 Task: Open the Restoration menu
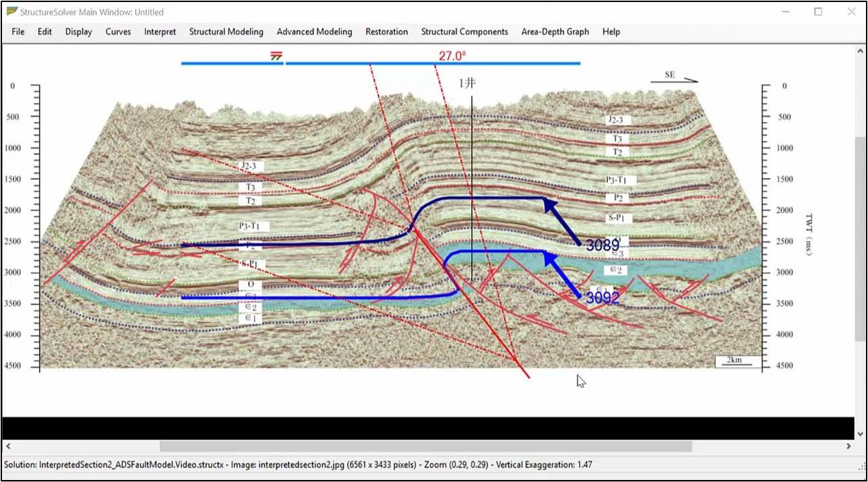pyautogui.click(x=386, y=32)
